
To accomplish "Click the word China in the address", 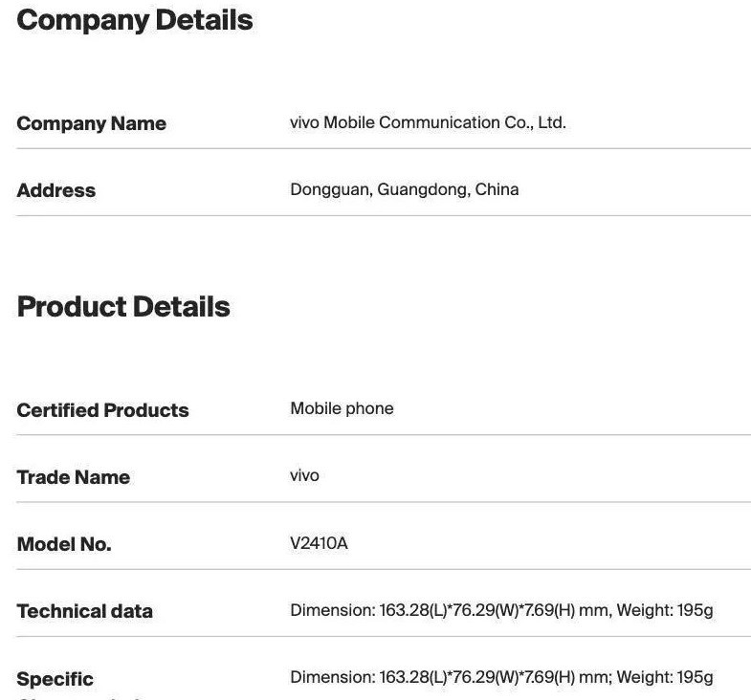I will point(497,189).
